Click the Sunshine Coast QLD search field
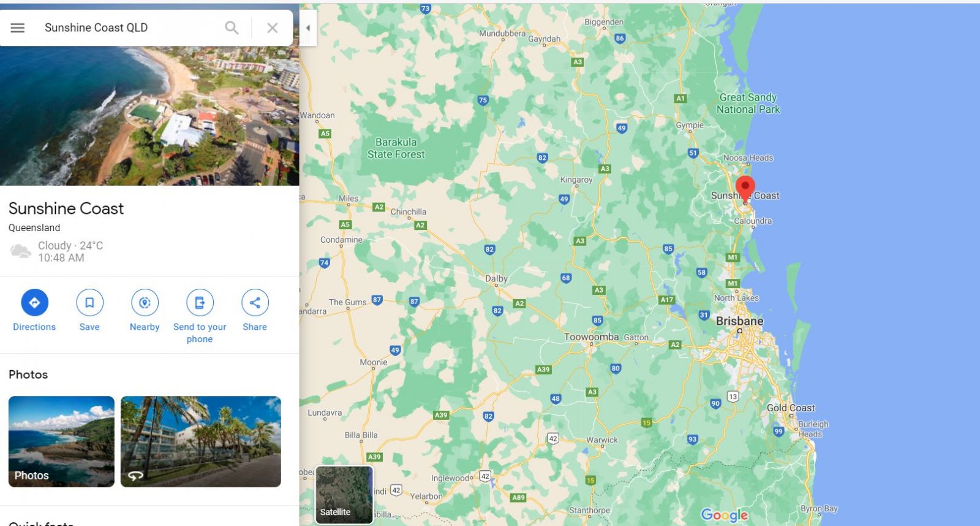This screenshot has width=980, height=526. [x=129, y=28]
